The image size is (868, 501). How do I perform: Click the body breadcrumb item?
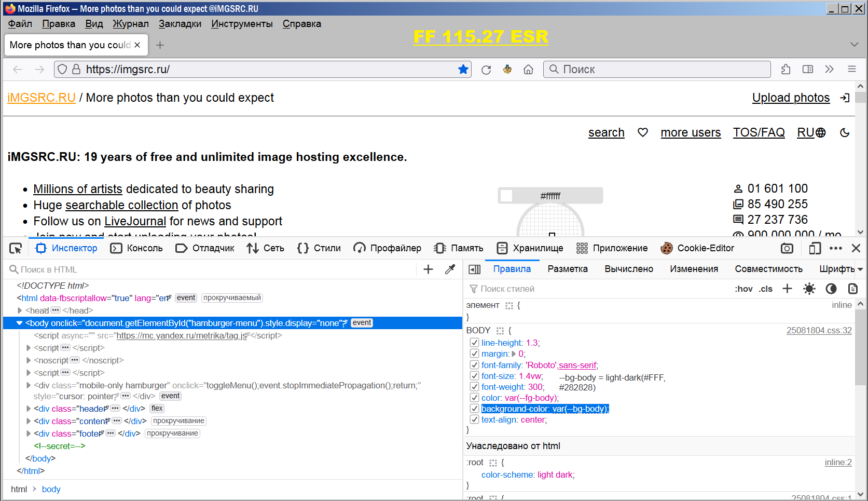51,489
